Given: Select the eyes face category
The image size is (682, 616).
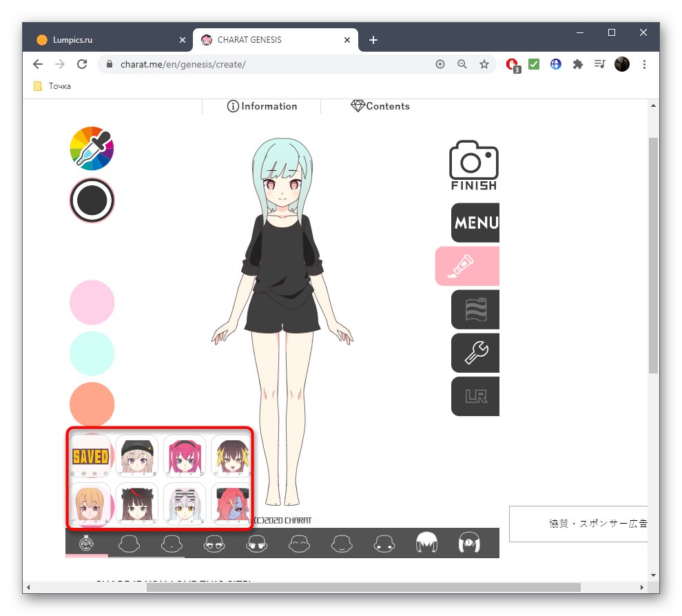Looking at the screenshot, I should pyautogui.click(x=214, y=544).
